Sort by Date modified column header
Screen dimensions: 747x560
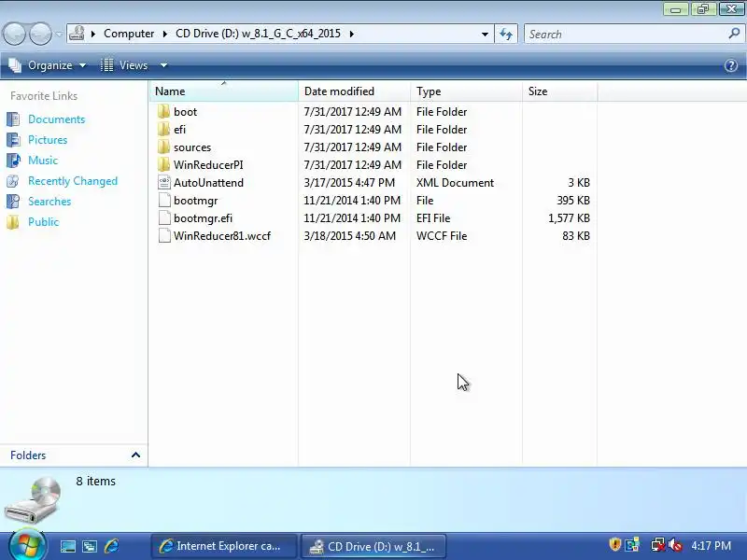(x=354, y=91)
